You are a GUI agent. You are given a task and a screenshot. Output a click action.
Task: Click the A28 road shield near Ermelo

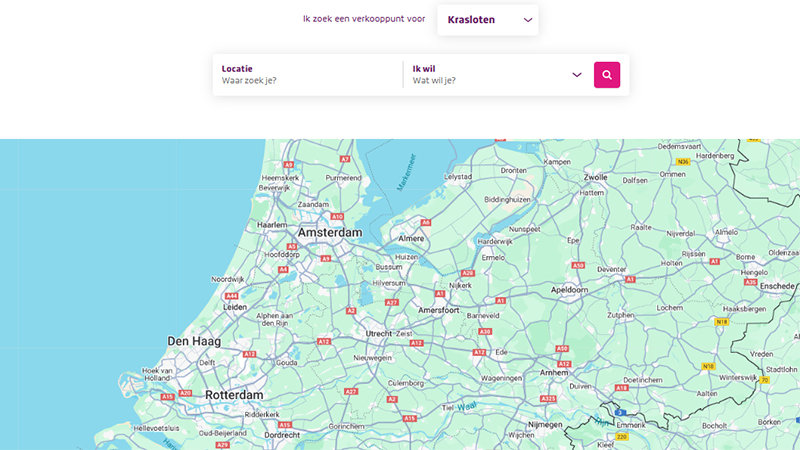[468, 273]
